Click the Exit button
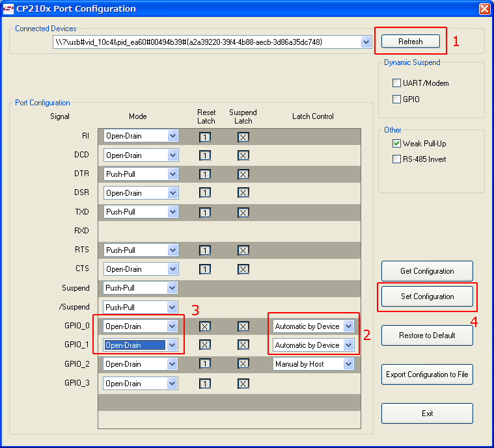Screen dimensions: 494x448 (427, 414)
